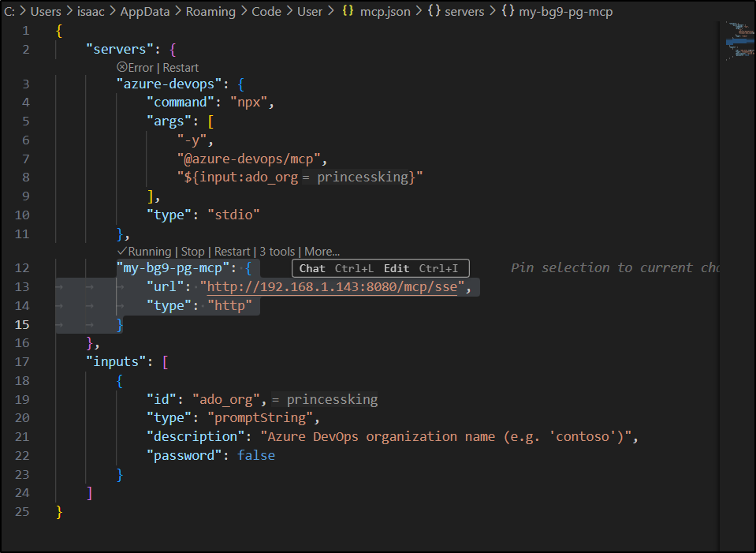Screen dimensions: 756x553
Task: Click the Error status above azure-devops
Action: pyautogui.click(x=135, y=68)
